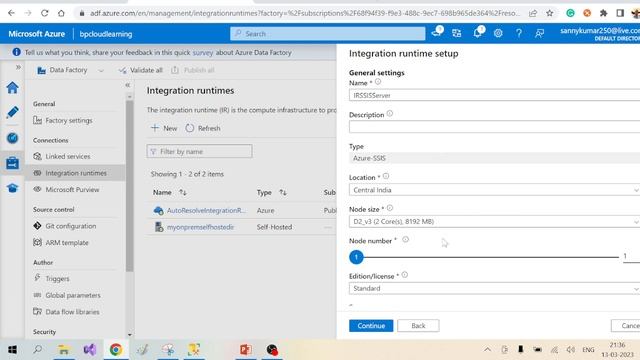Open Chrome in taskbar
This screenshot has width=640, height=360.
tap(116, 350)
